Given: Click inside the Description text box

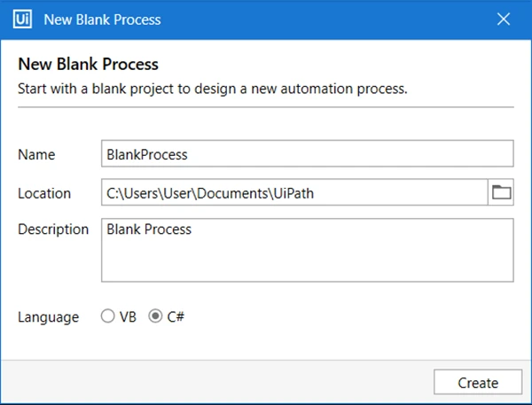Looking at the screenshot, I should [x=308, y=250].
